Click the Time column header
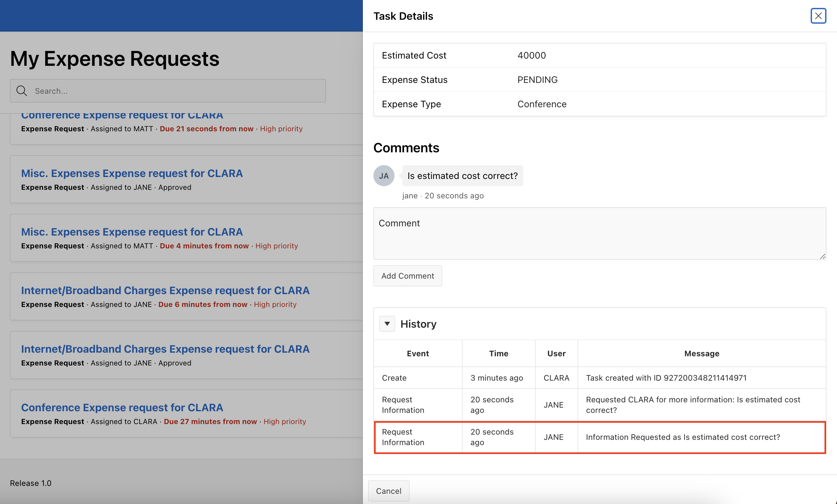Viewport: 837px width, 504px height. click(498, 353)
